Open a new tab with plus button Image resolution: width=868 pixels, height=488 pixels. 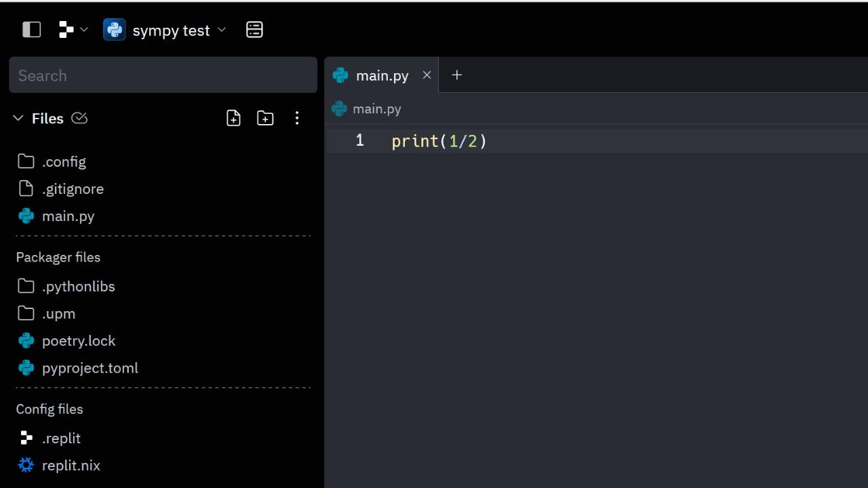[457, 75]
